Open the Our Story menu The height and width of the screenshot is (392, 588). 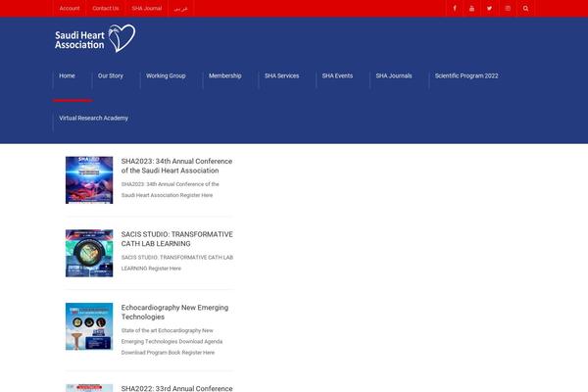[110, 75]
